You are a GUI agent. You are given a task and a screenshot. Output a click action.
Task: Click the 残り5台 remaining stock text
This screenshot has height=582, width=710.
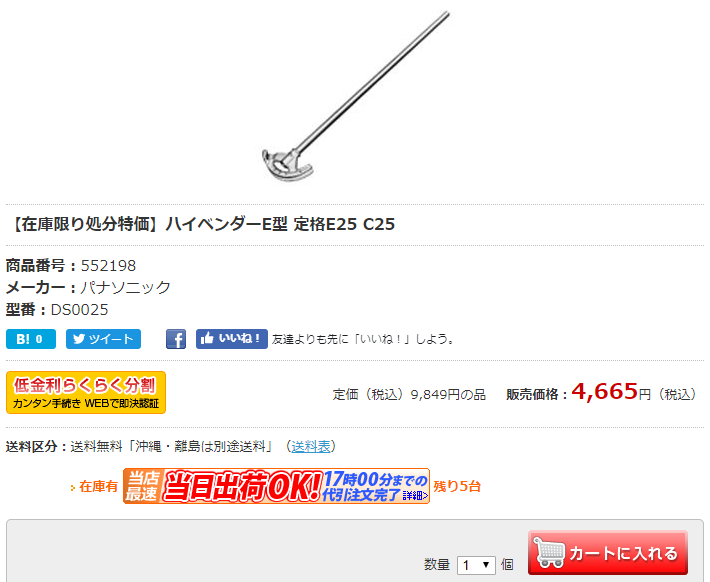coord(457,486)
